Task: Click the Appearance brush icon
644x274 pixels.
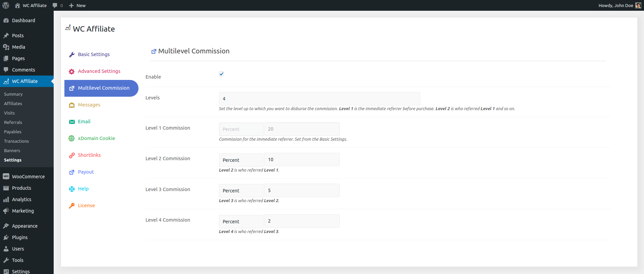Action: (6, 226)
